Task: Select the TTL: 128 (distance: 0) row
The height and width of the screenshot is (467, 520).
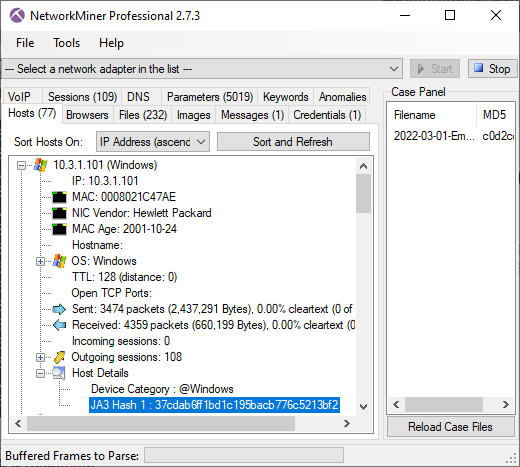Action: tap(124, 277)
